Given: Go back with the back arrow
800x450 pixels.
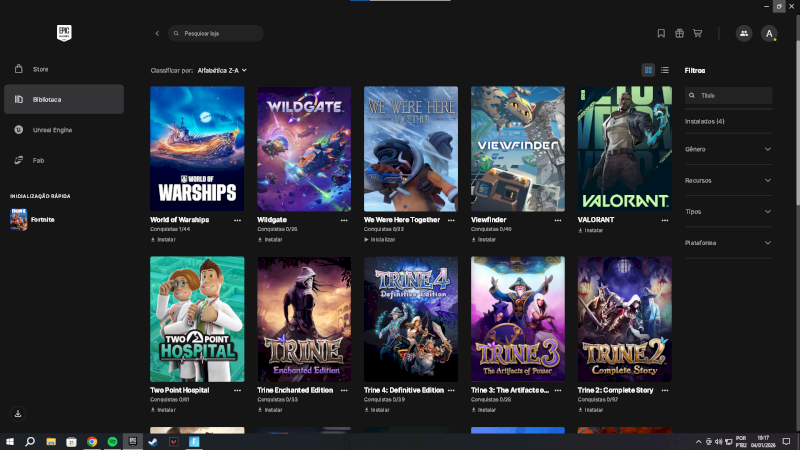Looking at the screenshot, I should point(157,33).
